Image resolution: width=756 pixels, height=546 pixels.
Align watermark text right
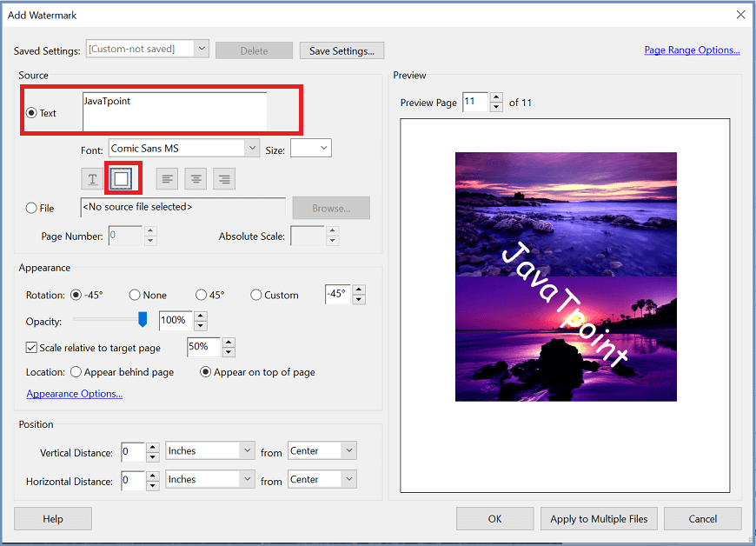pyautogui.click(x=224, y=179)
